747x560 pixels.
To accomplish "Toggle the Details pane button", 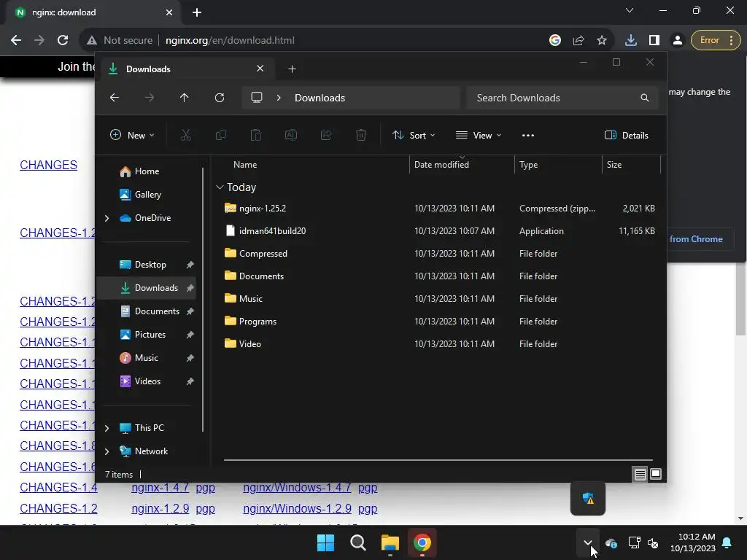I will point(626,135).
